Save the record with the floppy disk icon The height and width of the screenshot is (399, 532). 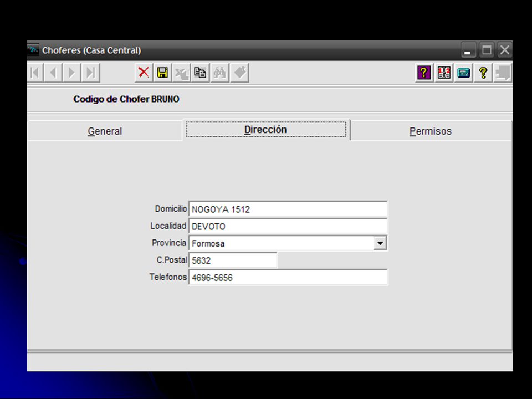[x=162, y=73]
